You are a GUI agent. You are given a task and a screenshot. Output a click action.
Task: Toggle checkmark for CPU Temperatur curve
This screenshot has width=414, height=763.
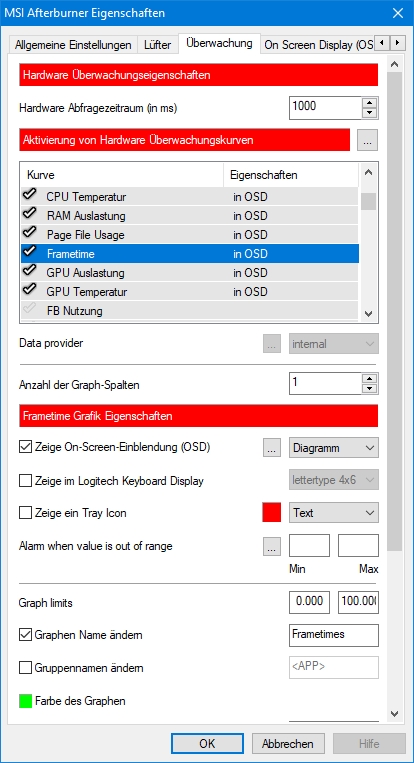[x=30, y=195]
